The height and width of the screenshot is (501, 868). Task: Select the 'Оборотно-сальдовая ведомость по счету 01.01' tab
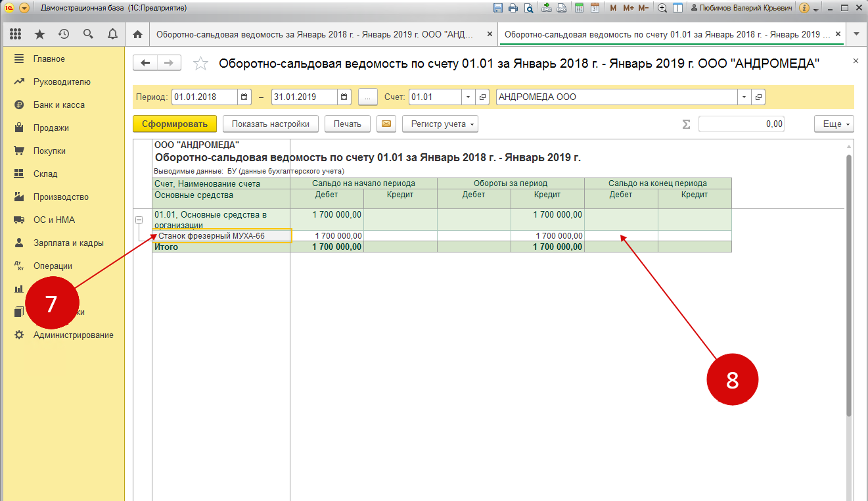point(668,34)
